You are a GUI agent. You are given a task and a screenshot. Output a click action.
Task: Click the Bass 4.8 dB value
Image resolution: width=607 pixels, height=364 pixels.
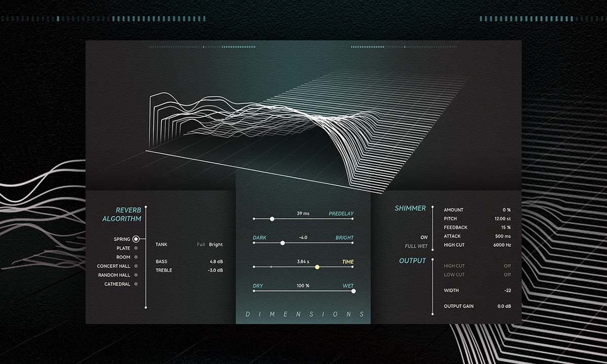coord(216,262)
